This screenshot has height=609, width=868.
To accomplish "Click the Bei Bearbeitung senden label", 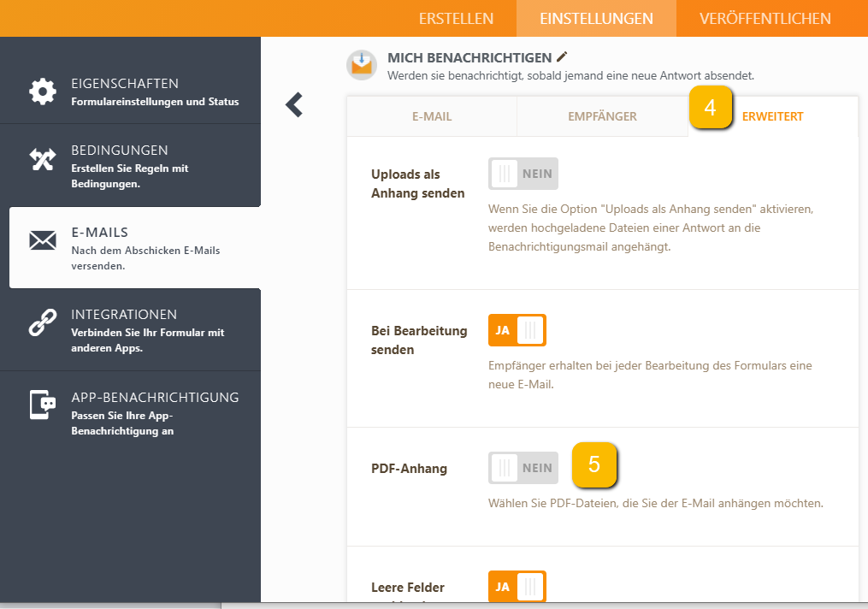I will (419, 340).
